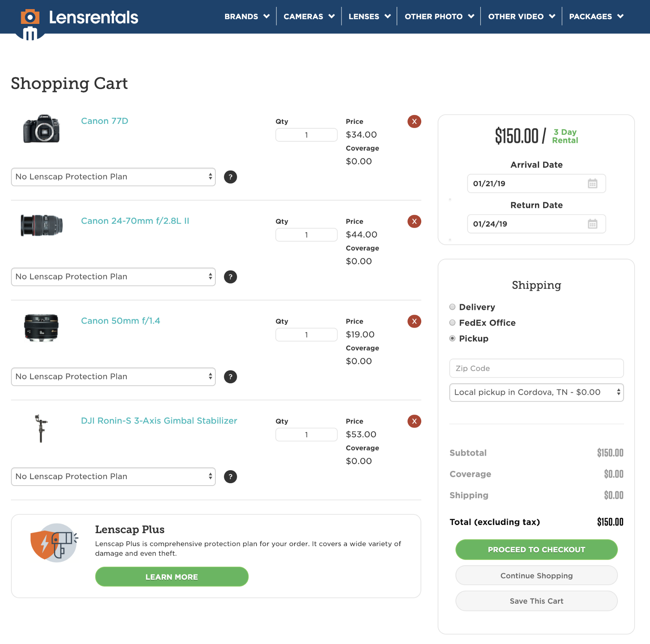Select Pickup shipping option

click(452, 339)
